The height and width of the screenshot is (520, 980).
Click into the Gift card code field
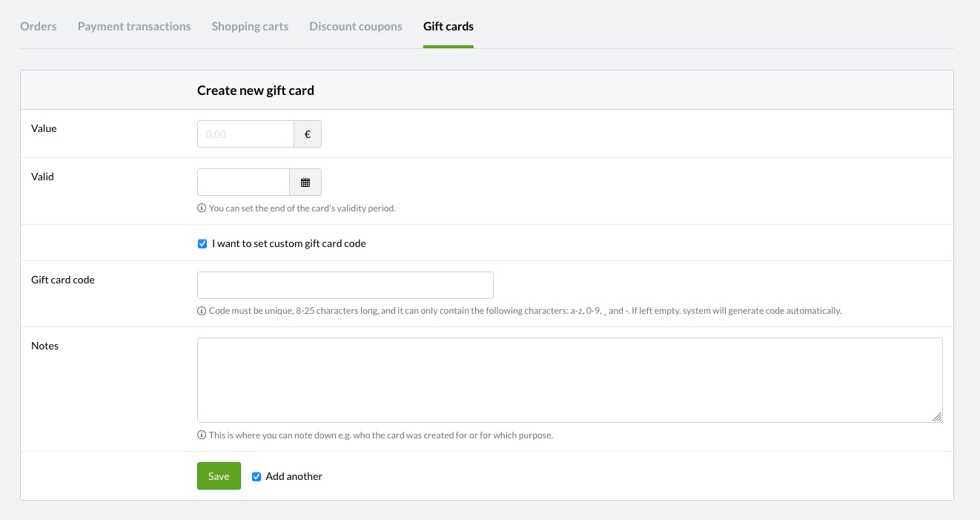[x=345, y=285]
